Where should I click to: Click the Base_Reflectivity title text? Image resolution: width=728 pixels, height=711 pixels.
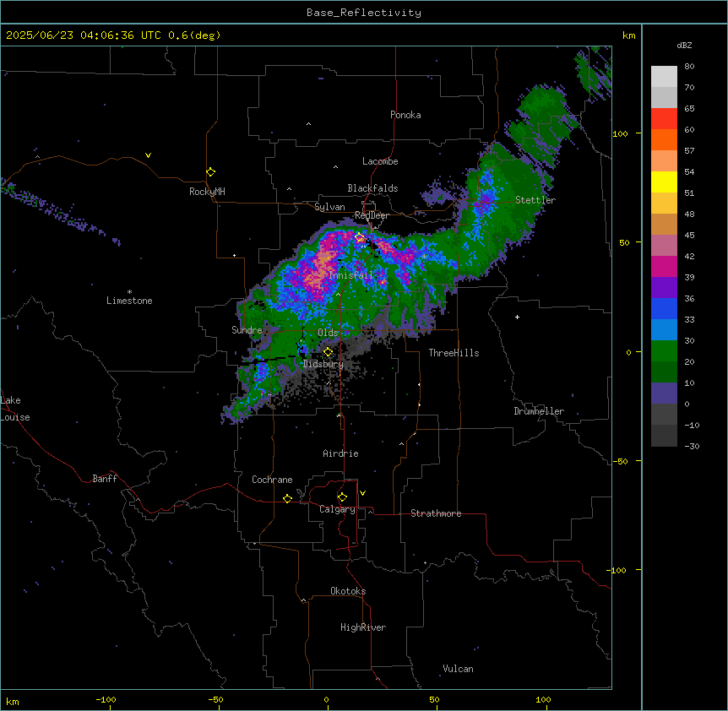click(x=364, y=13)
